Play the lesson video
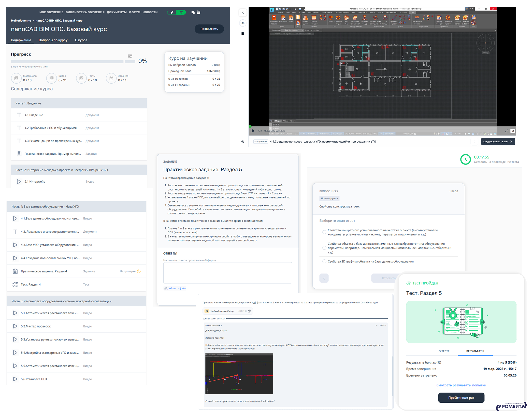 253,131
